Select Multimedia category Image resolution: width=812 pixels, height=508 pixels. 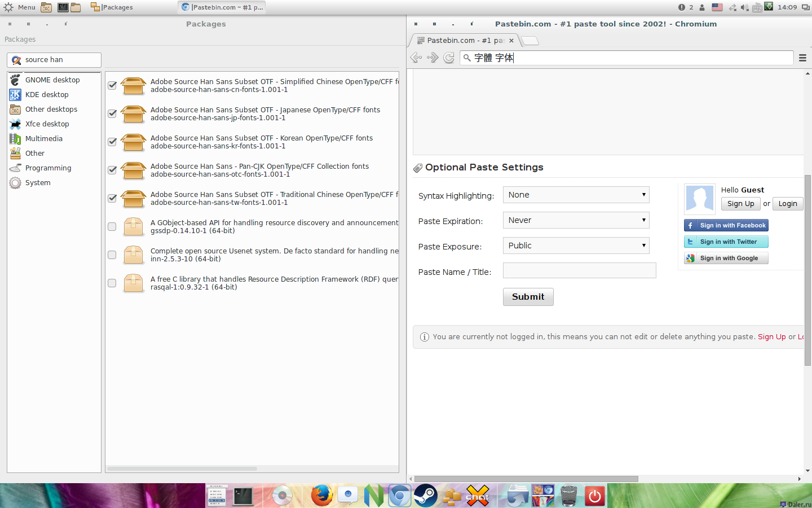(54, 139)
